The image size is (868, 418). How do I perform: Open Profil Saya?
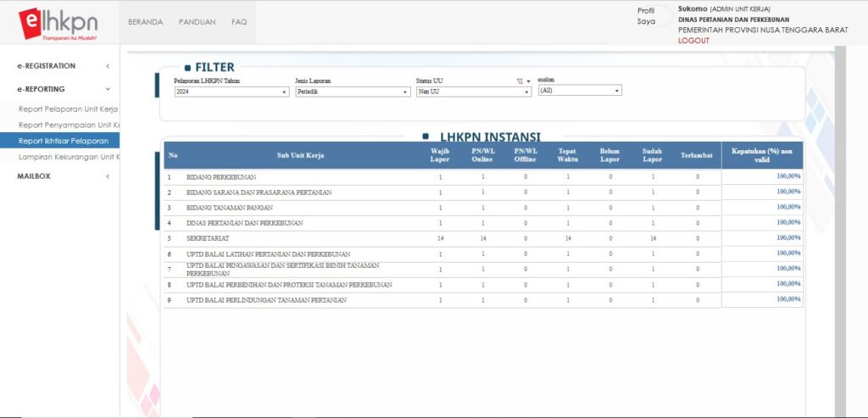(x=647, y=16)
